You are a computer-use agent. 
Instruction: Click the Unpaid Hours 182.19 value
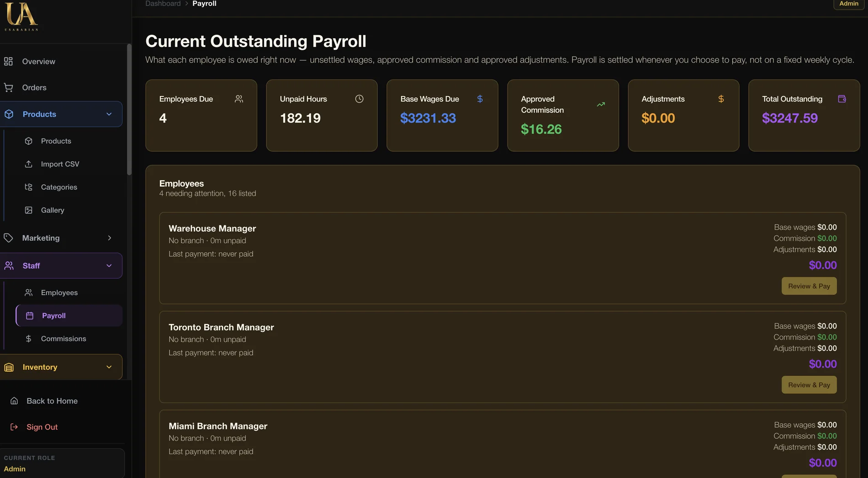click(300, 118)
